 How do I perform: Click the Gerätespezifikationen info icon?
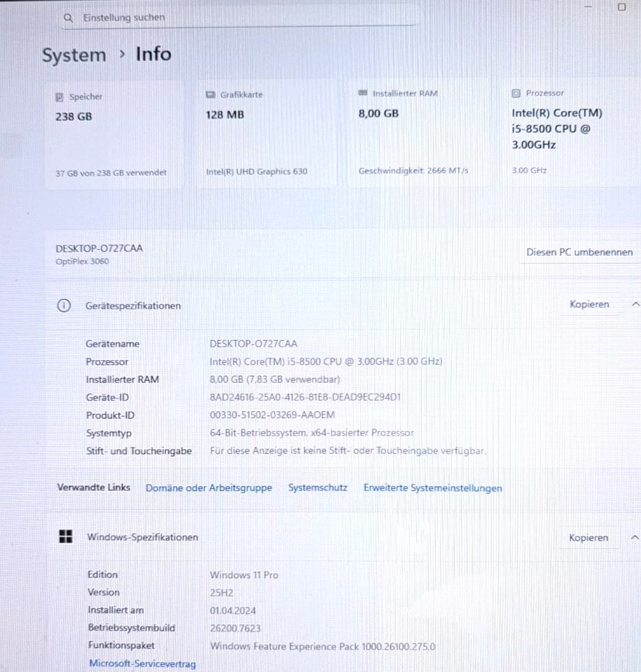64,305
